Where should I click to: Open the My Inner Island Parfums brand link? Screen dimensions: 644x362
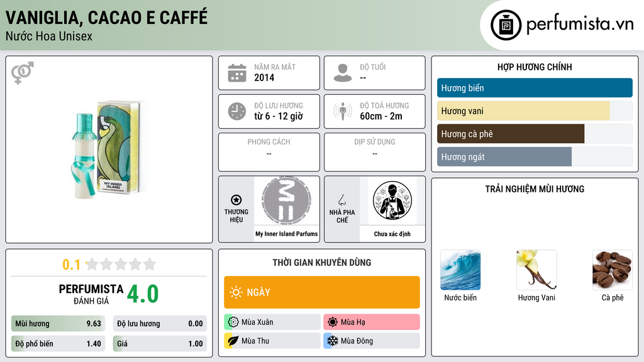(286, 234)
